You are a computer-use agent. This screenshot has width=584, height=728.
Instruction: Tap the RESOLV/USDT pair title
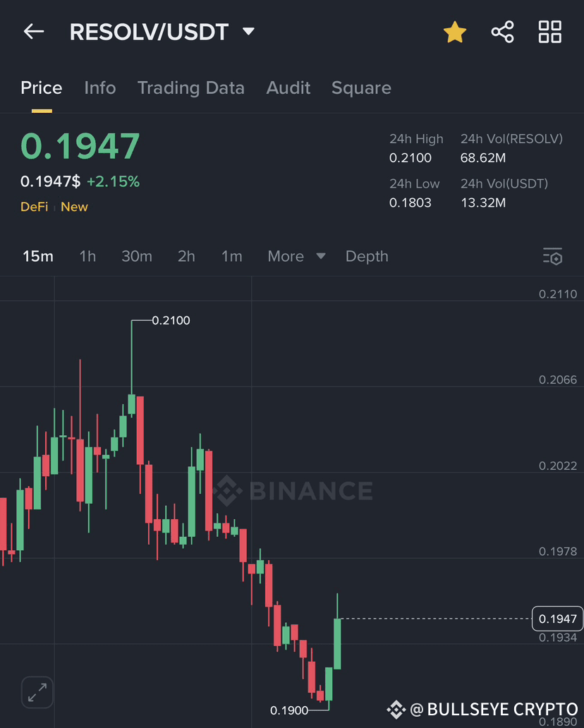point(149,32)
